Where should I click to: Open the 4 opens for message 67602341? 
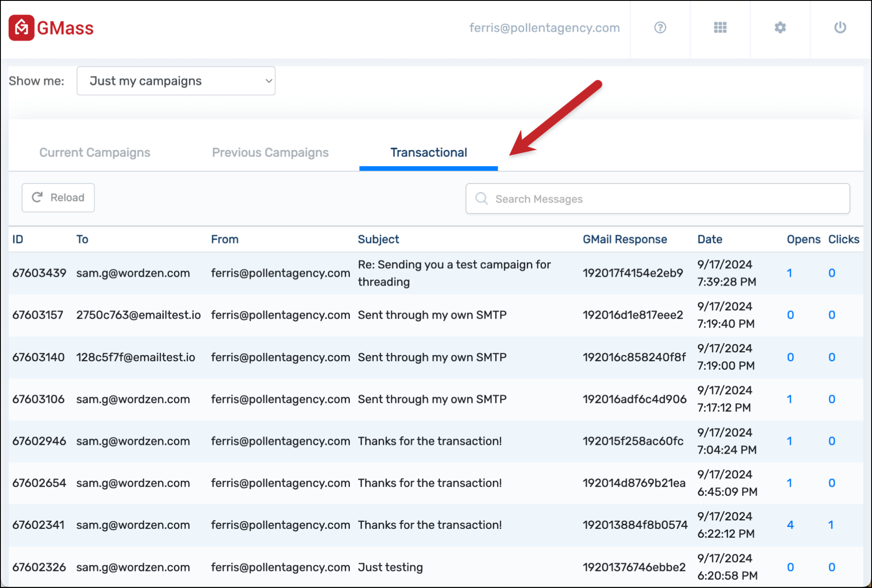click(790, 525)
